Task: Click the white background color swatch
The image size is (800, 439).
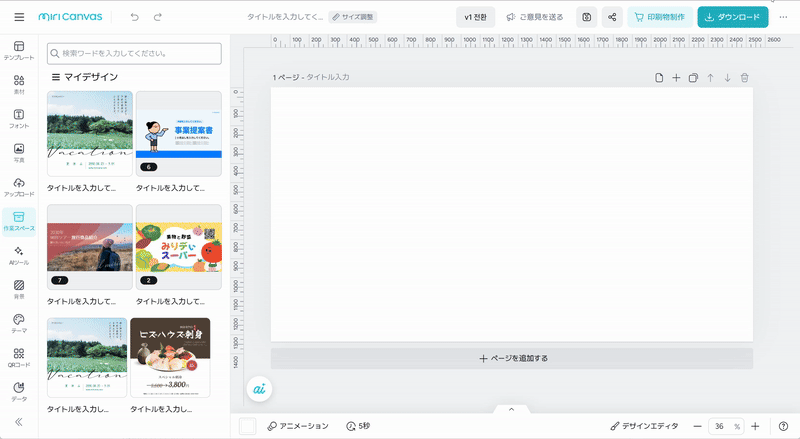Action: coord(248,426)
